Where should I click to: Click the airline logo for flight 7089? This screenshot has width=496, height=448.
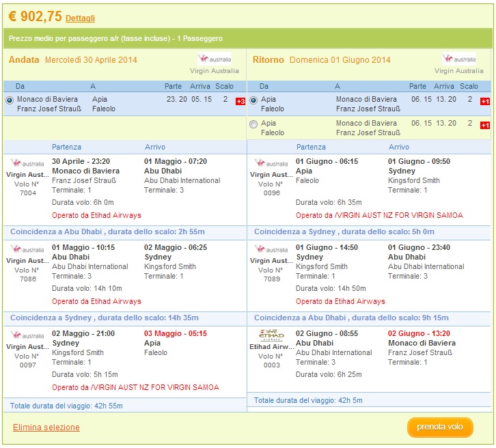[271, 249]
